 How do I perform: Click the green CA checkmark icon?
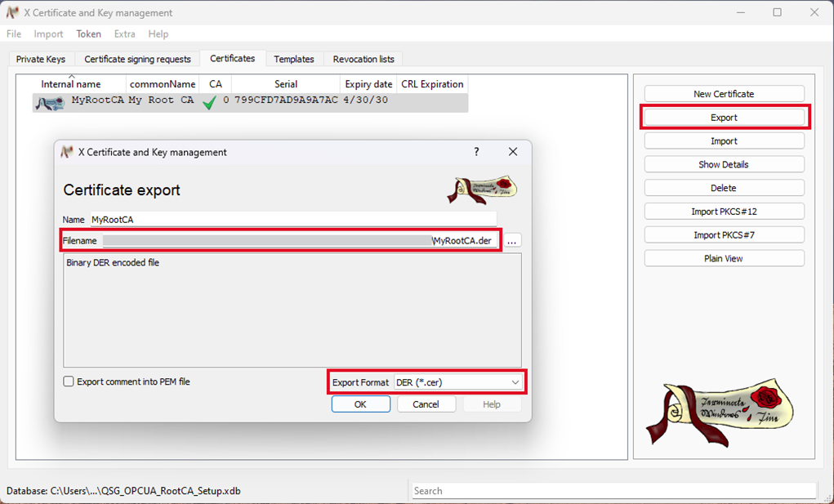(x=210, y=102)
